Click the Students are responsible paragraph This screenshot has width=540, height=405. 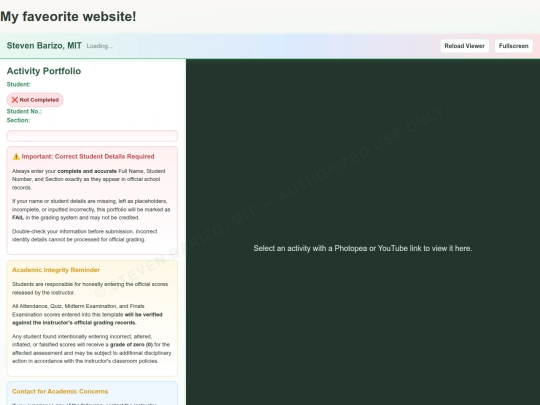click(90, 288)
